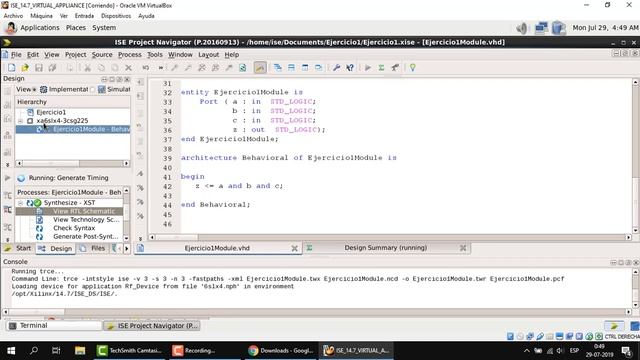Screen dimensions: 640x360
Task: Click ISE Project Navigator in the bottom panel
Action: (x=152, y=326)
